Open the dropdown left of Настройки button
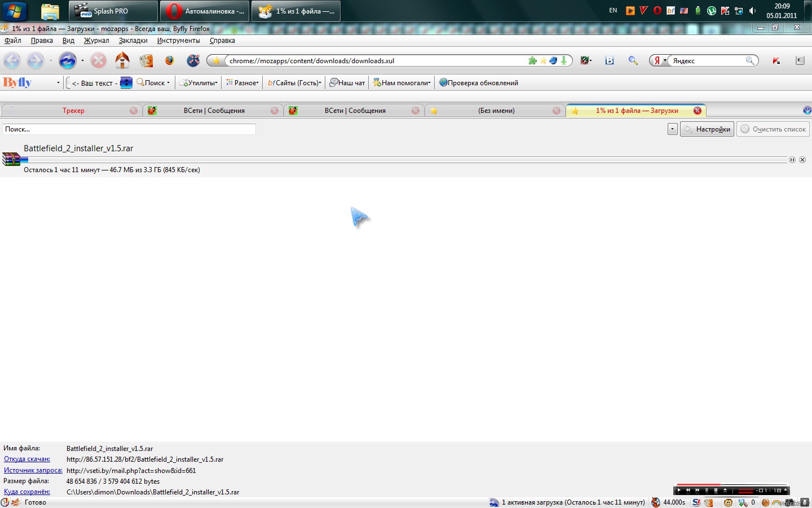 click(672, 129)
